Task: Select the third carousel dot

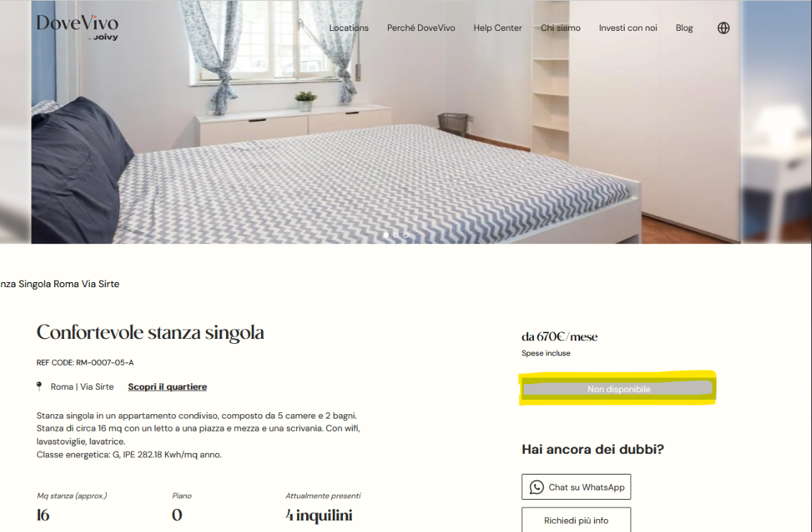Action: pyautogui.click(x=406, y=235)
